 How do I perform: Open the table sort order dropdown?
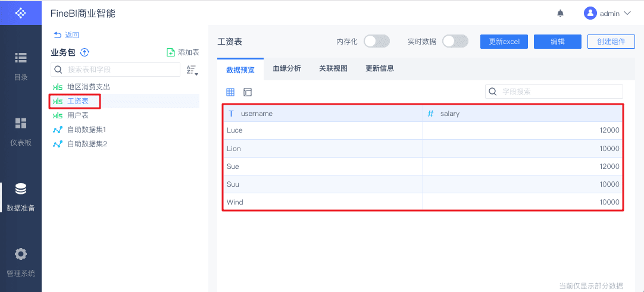(192, 70)
